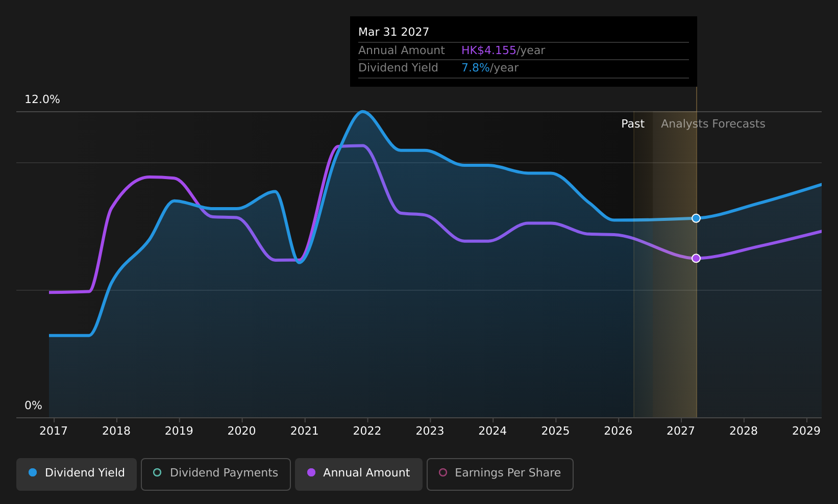This screenshot has height=504, width=838.
Task: Click the tooltip Annual Amount label
Action: pyautogui.click(x=402, y=51)
